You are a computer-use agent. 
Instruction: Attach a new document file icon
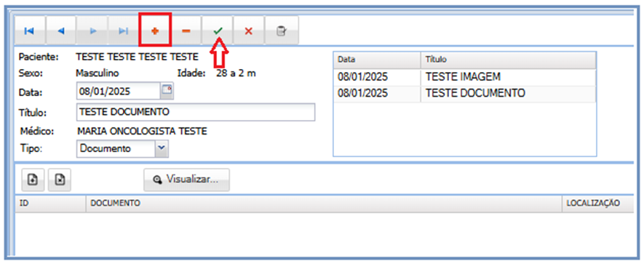(33, 180)
